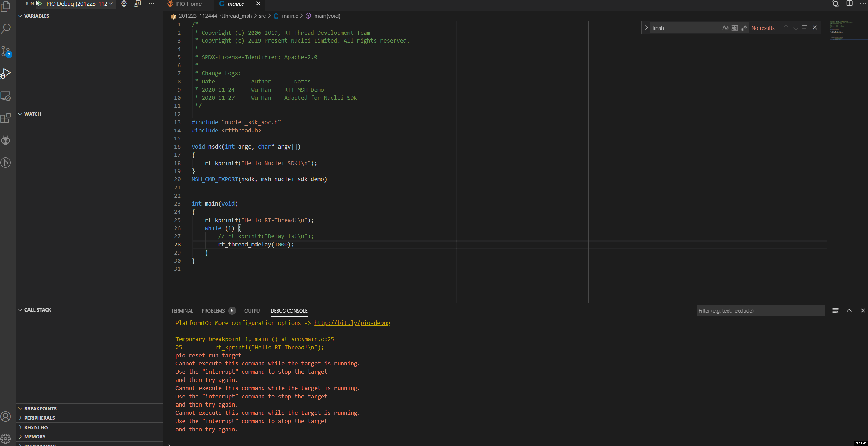This screenshot has width=868, height=446.
Task: Go to previous match in find widget
Action: click(786, 28)
